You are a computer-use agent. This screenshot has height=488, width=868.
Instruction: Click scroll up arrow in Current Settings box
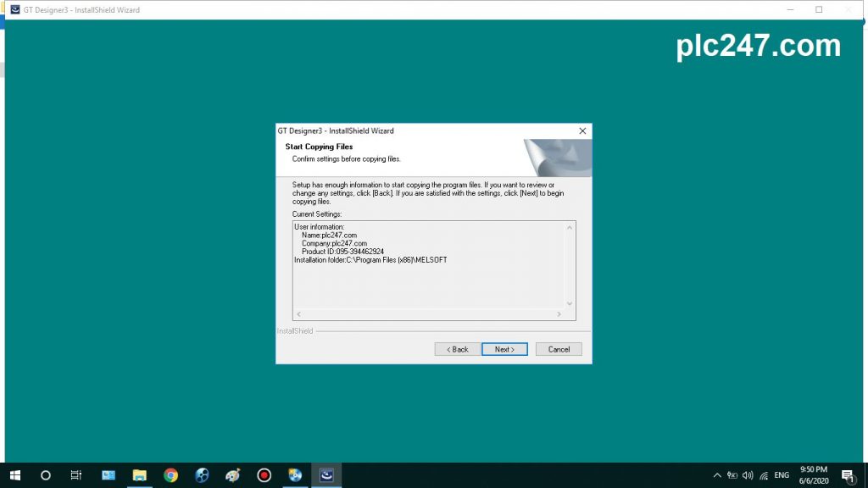click(569, 227)
